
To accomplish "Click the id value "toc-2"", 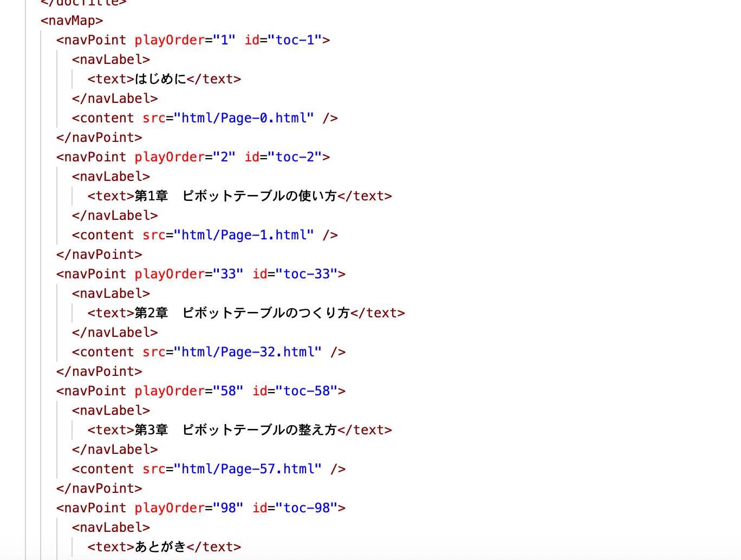I will coord(295,157).
